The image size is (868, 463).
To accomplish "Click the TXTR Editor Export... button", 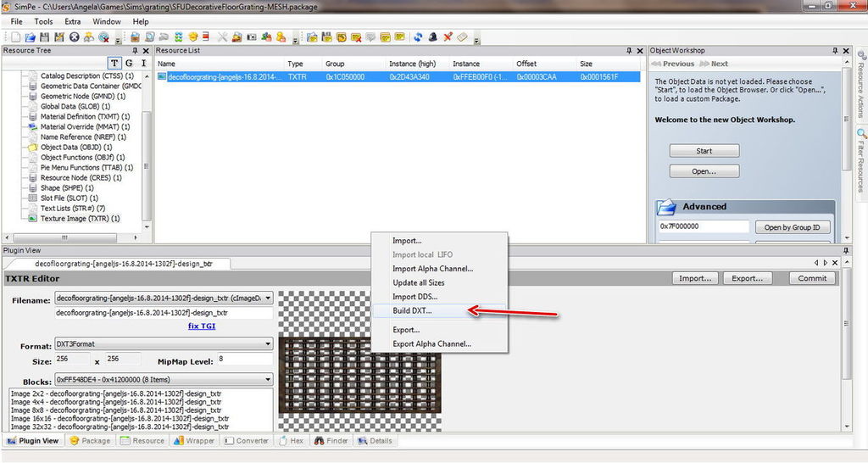I will [747, 279].
